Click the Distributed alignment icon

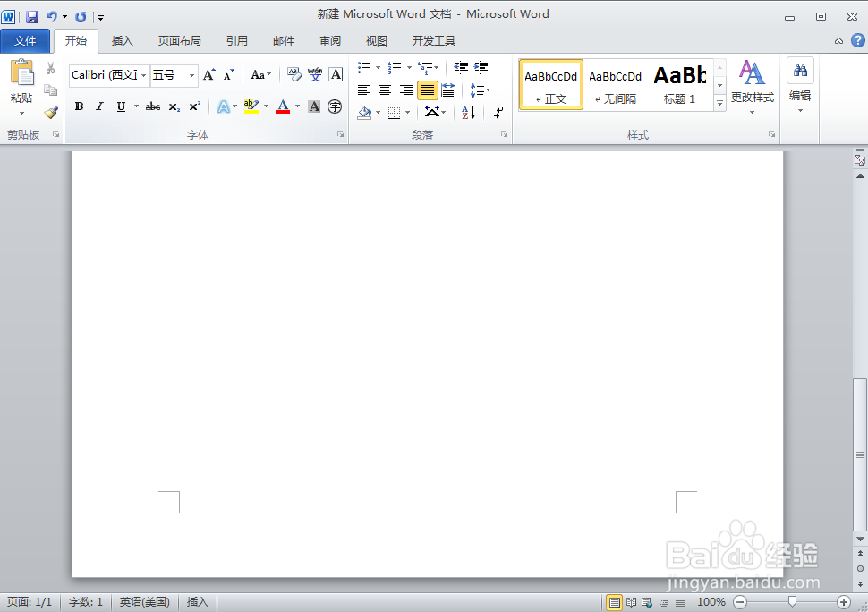[448, 89]
